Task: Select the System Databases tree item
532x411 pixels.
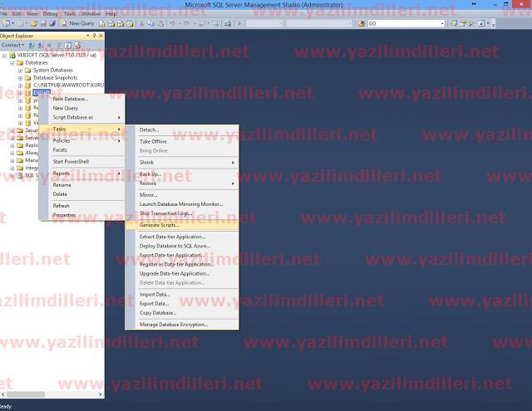Action: click(53, 70)
